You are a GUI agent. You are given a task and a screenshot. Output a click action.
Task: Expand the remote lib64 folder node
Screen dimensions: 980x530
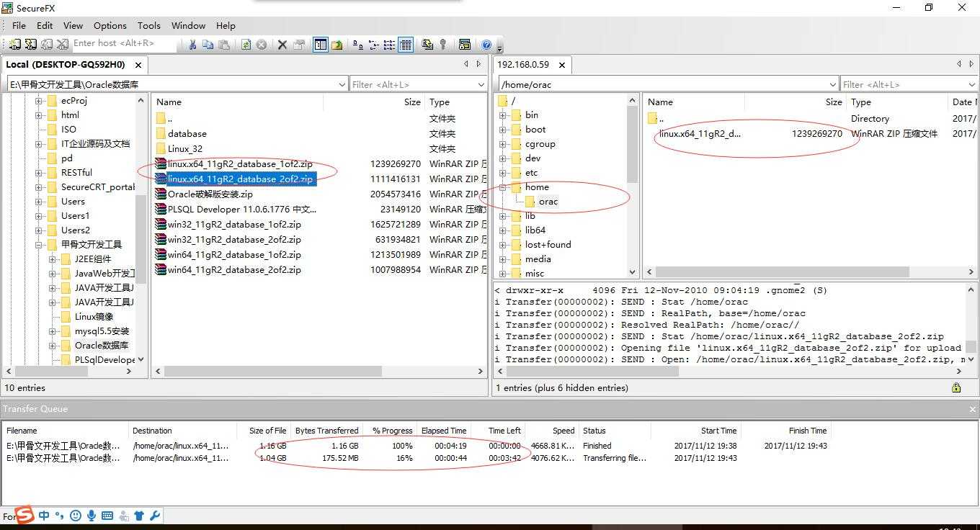click(x=503, y=230)
